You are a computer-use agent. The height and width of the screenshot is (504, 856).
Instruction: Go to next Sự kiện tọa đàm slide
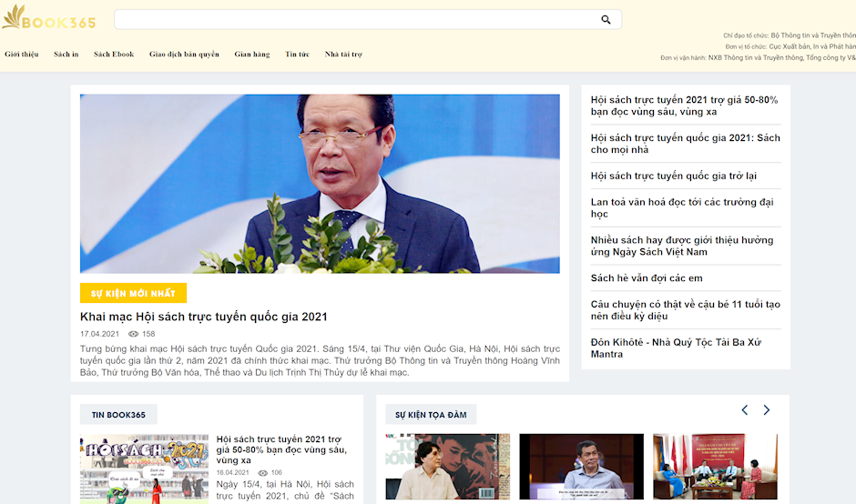coord(767,410)
